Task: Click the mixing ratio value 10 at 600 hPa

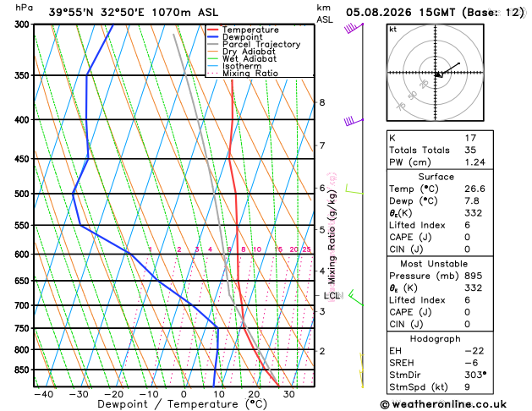Action: tap(257, 249)
